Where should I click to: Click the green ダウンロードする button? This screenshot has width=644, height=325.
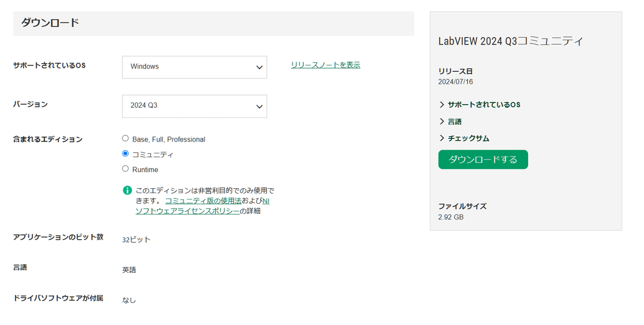click(x=483, y=159)
